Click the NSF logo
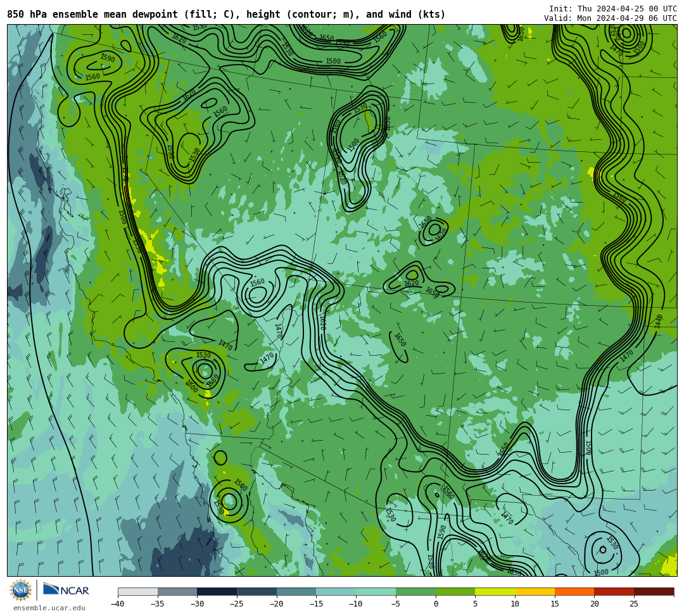684x616 pixels. tap(21, 590)
